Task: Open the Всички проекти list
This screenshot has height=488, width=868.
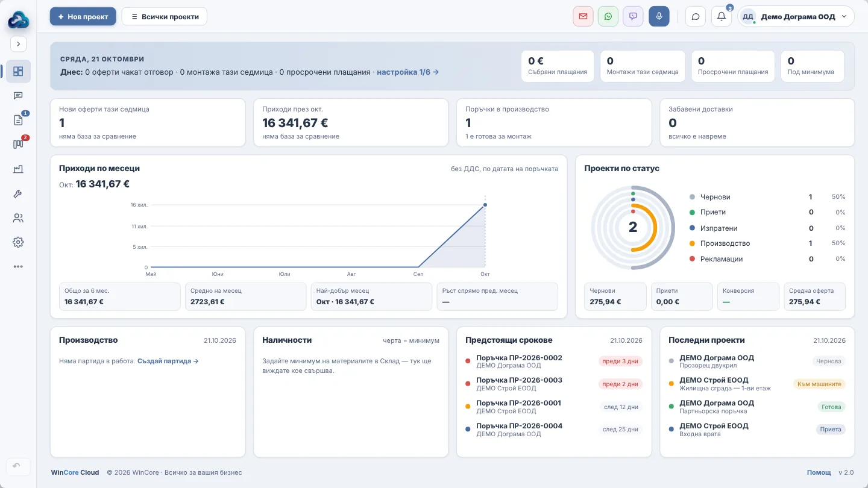Action: 165,17
